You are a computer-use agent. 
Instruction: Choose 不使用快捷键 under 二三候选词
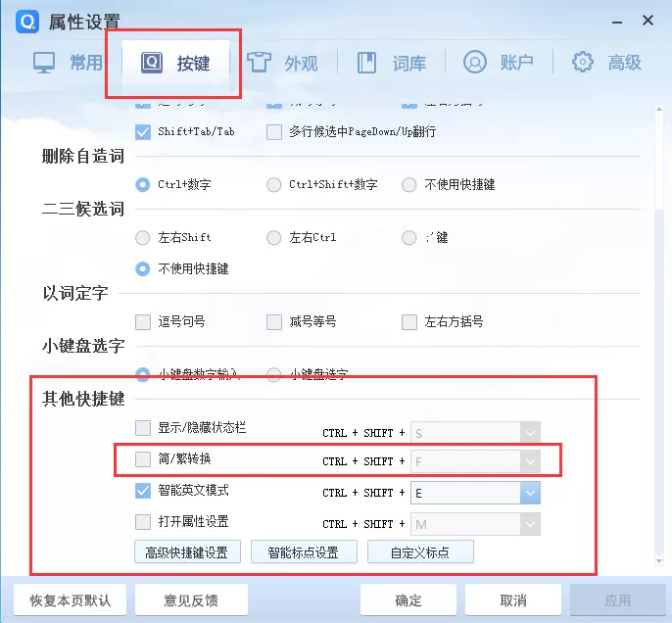tap(143, 269)
